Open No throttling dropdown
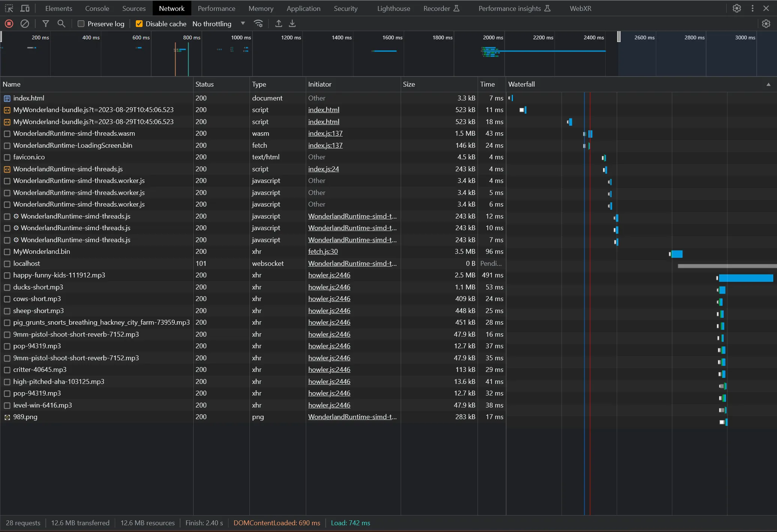Screen dimensions: 777x532 [x=218, y=24]
